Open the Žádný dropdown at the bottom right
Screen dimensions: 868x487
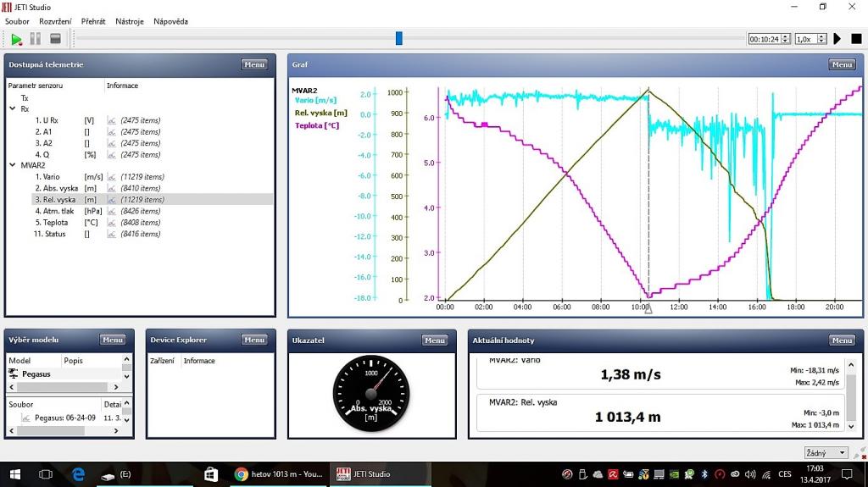click(x=825, y=453)
